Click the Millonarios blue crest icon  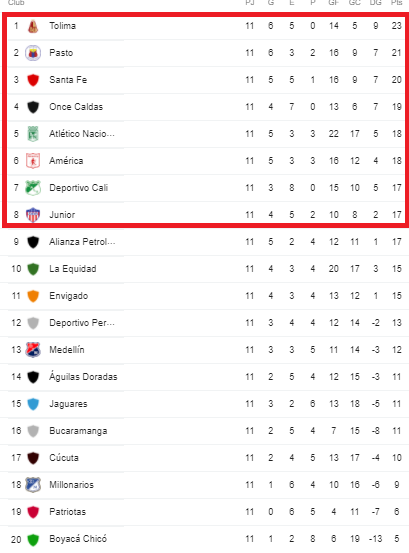[x=33, y=485]
